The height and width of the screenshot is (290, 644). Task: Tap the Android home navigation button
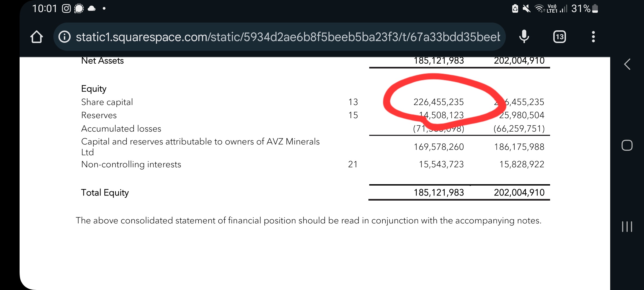(x=627, y=145)
